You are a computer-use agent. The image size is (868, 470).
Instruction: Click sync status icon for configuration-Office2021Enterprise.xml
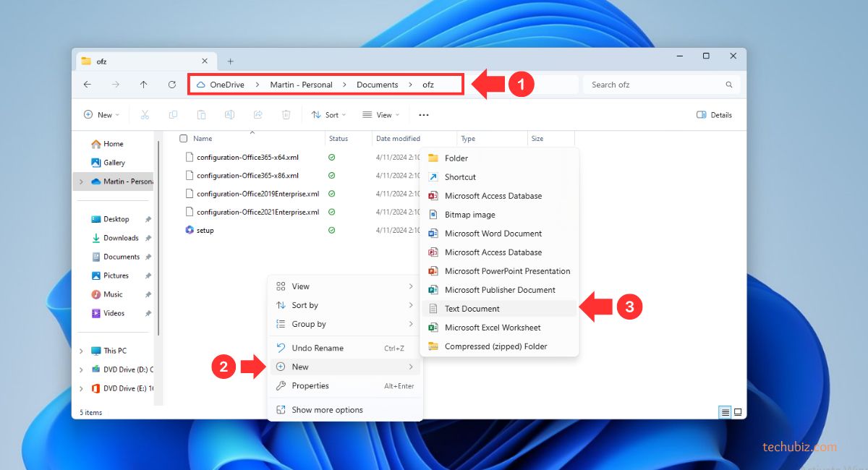click(x=332, y=212)
